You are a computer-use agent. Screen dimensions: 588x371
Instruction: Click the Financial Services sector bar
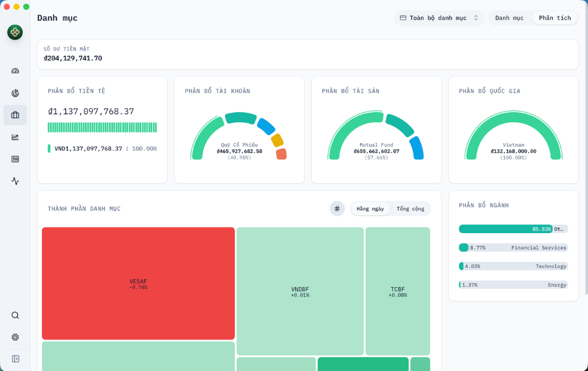tap(513, 248)
